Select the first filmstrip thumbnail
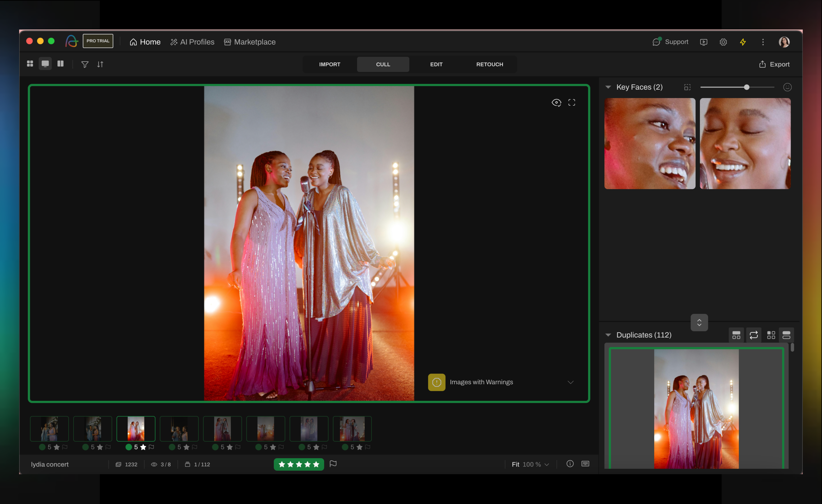The width and height of the screenshot is (822, 504). coord(49,429)
